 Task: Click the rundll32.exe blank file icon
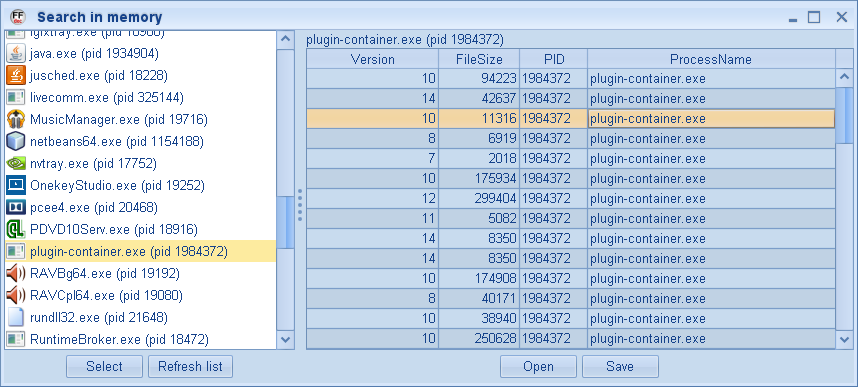point(16,317)
